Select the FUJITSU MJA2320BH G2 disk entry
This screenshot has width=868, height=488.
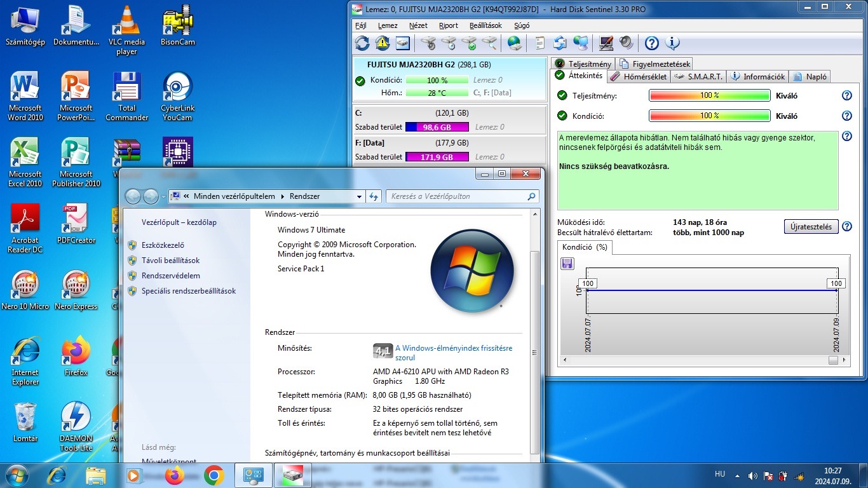click(449, 78)
